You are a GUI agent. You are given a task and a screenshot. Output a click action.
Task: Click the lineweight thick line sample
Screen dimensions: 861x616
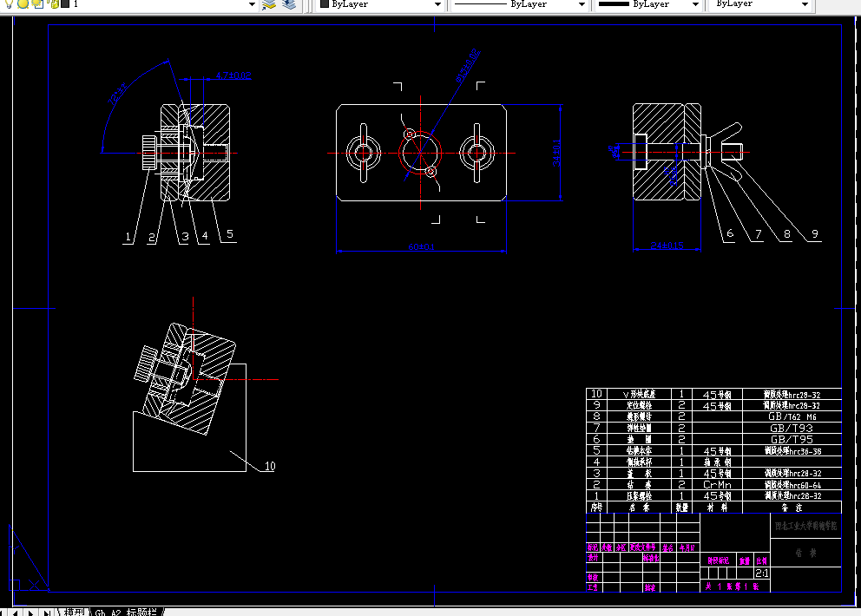pyautogui.click(x=614, y=3)
